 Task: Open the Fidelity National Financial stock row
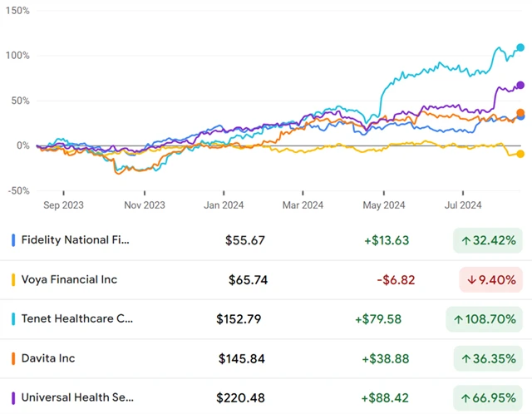point(76,240)
